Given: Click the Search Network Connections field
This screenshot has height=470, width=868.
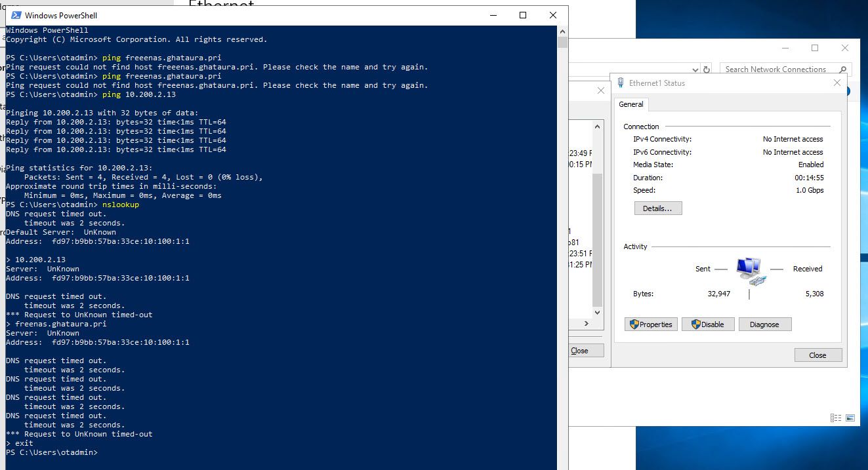Looking at the screenshot, I should (x=785, y=69).
